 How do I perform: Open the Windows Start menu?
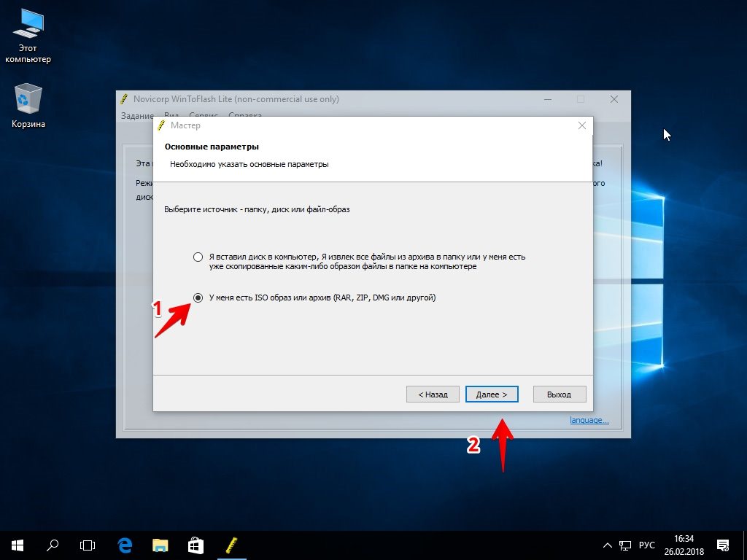[18, 545]
